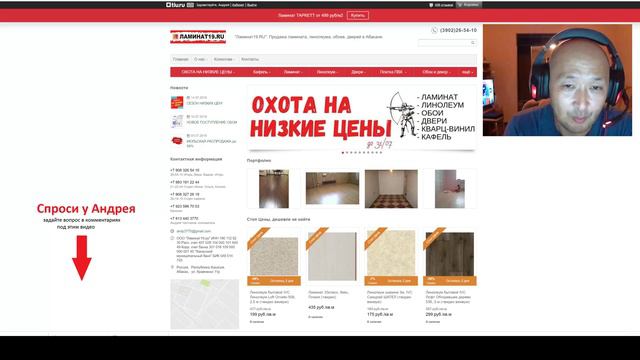Click price 199 руб./кв.м
This screenshot has width=640, height=360.
(x=262, y=314)
